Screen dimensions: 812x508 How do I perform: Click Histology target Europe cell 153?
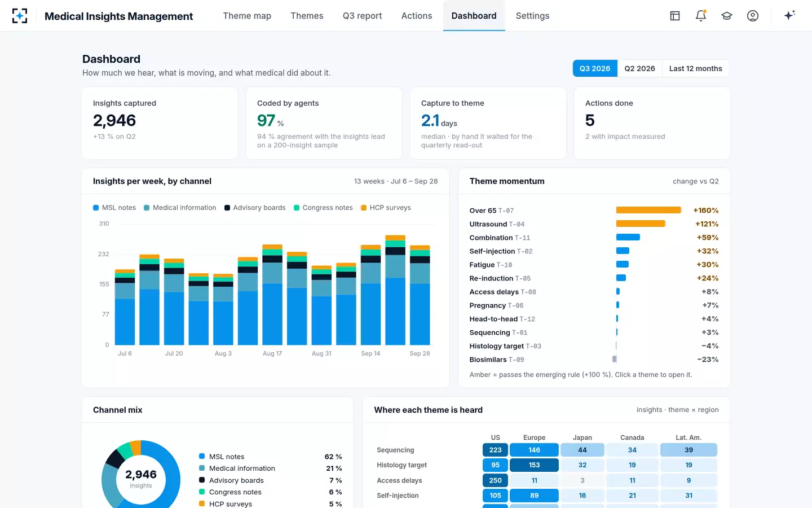pyautogui.click(x=534, y=465)
